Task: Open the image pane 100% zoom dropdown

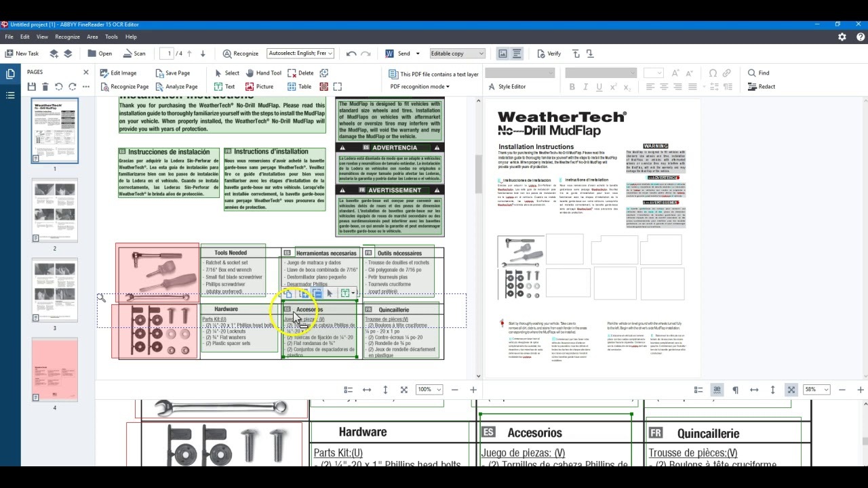Action: [x=429, y=390]
